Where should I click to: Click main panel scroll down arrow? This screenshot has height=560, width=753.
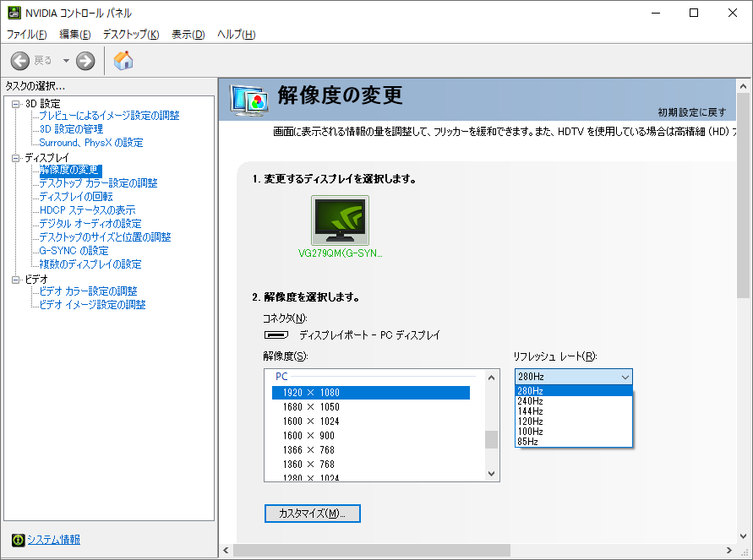click(x=744, y=536)
